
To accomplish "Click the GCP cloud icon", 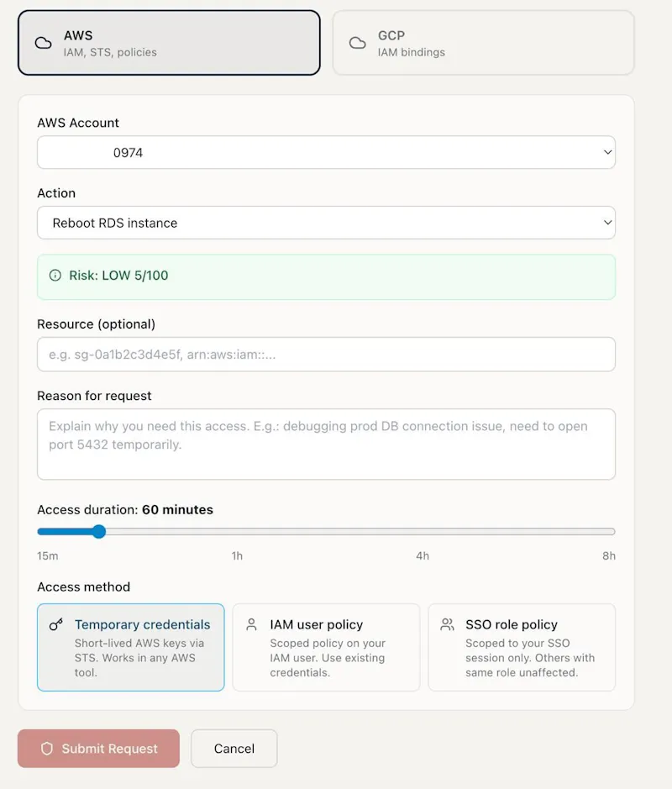I will pos(358,44).
